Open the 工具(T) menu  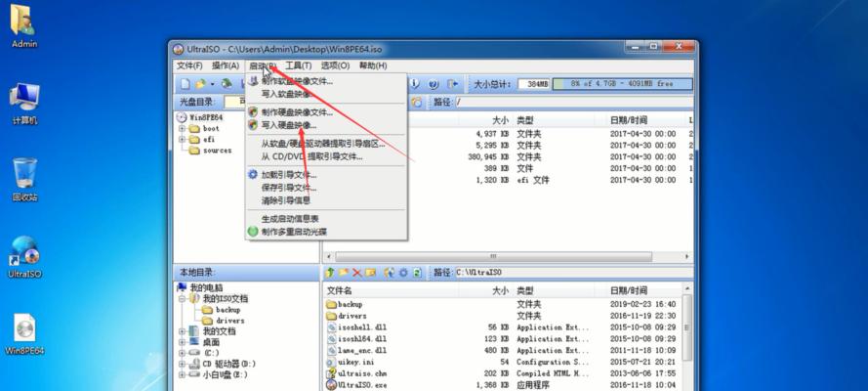click(299, 65)
